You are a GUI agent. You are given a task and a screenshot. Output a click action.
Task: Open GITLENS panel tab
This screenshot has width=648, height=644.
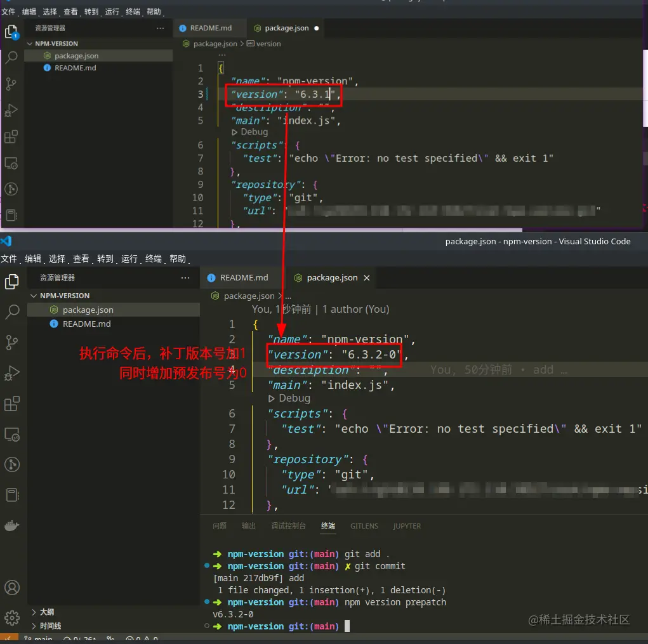coord(364,526)
